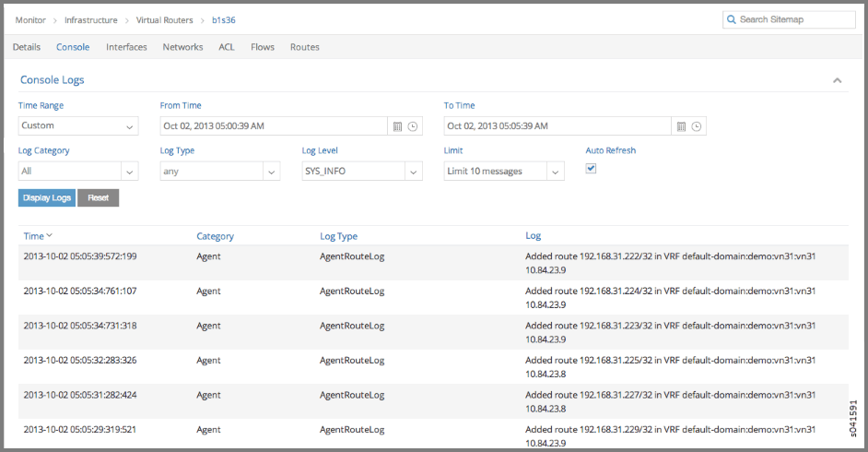The image size is (868, 452).
Task: Expand the Limit messages dropdown
Action: (555, 172)
